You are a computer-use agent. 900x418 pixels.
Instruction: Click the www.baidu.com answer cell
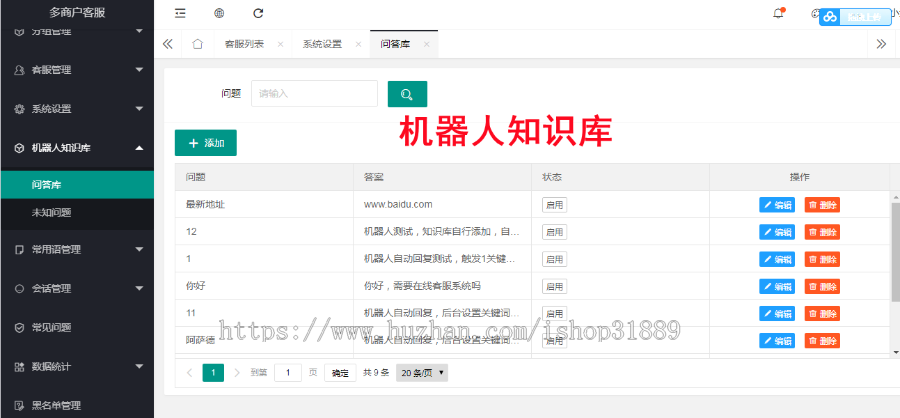tap(443, 204)
